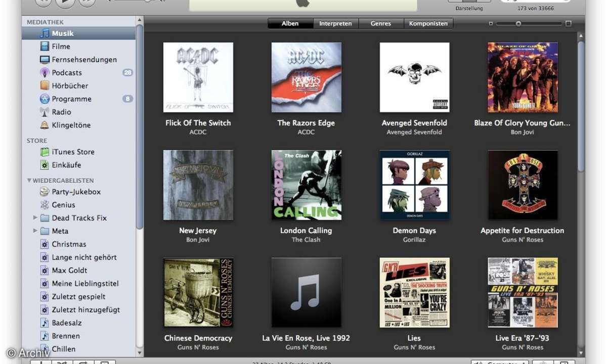The image size is (607, 364).
Task: Select The Razors Edge album cover
Action: 307,77
